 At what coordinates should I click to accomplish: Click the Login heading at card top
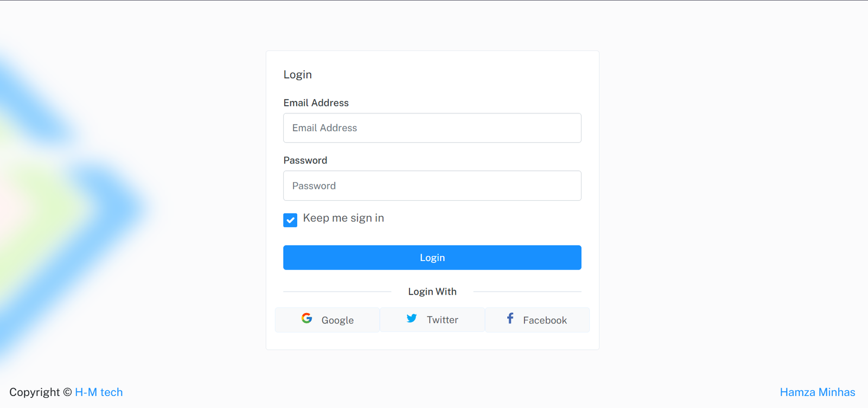click(297, 75)
